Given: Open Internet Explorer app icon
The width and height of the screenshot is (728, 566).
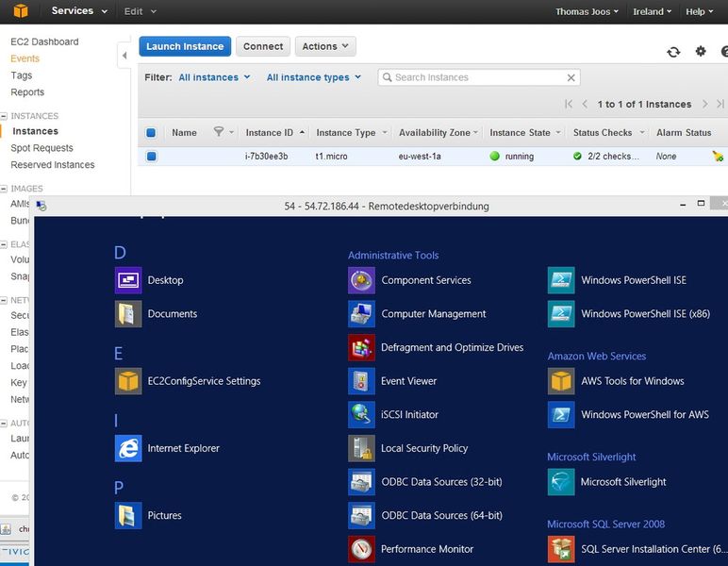Looking at the screenshot, I should click(x=128, y=448).
